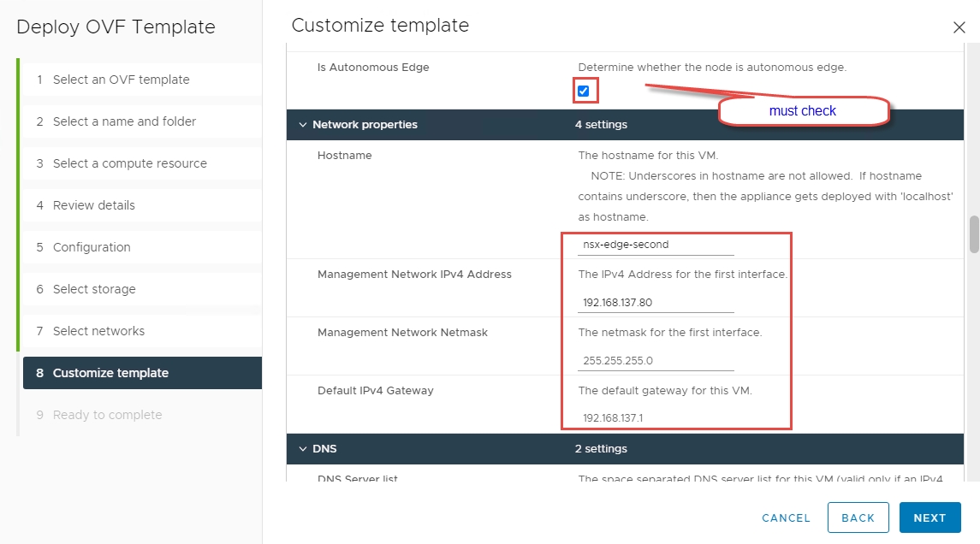Screen dimensions: 980x544
Task: Edit the Management Network IPv4 Address field
Action: click(656, 303)
